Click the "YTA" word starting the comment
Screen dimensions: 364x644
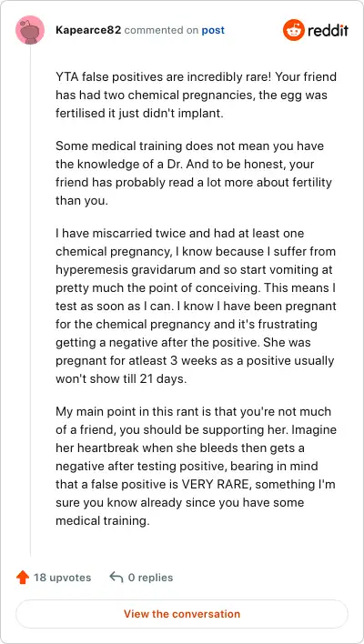(x=66, y=76)
